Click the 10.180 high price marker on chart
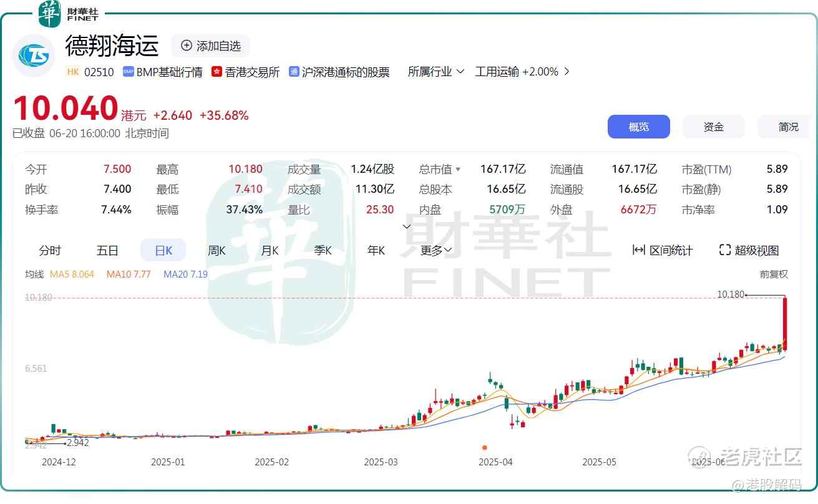 coord(731,294)
